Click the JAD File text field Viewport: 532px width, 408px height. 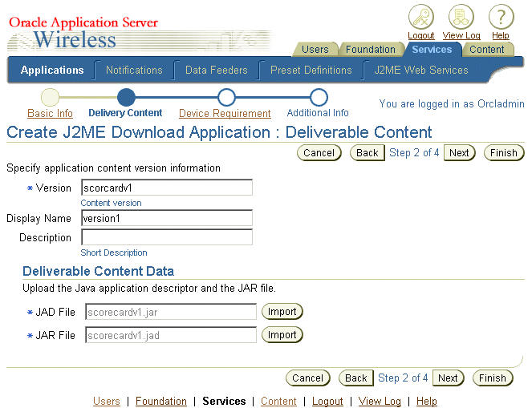coord(171,312)
